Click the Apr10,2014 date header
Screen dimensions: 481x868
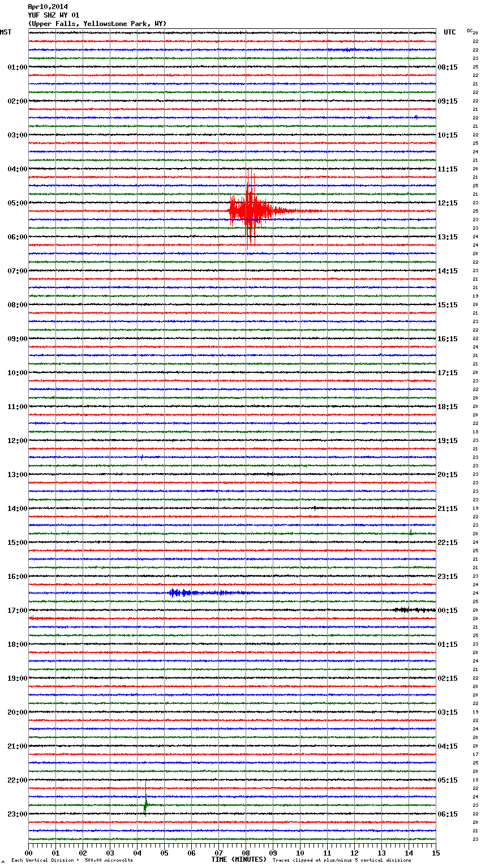(48, 7)
